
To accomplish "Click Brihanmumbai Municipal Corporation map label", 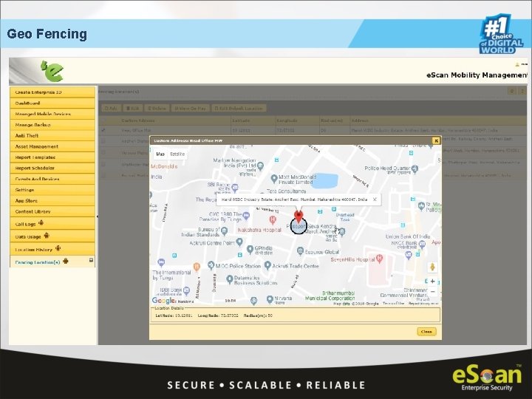I will [x=330, y=296].
